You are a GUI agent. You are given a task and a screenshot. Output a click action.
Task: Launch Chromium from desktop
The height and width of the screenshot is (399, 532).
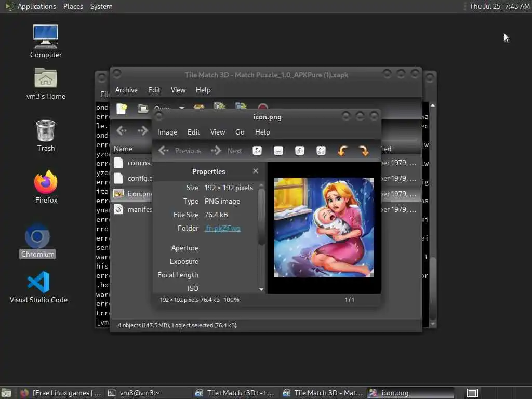[x=37, y=241]
